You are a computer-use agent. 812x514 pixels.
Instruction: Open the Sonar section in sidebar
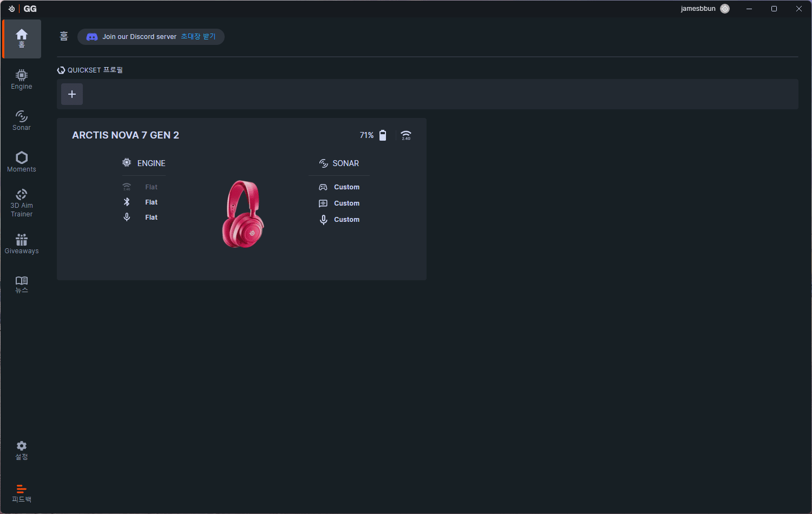[22, 121]
